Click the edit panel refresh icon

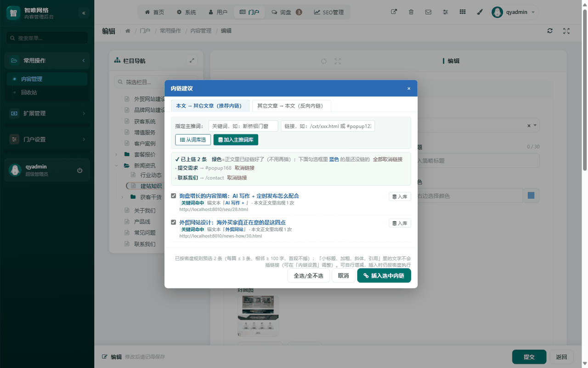(324, 61)
